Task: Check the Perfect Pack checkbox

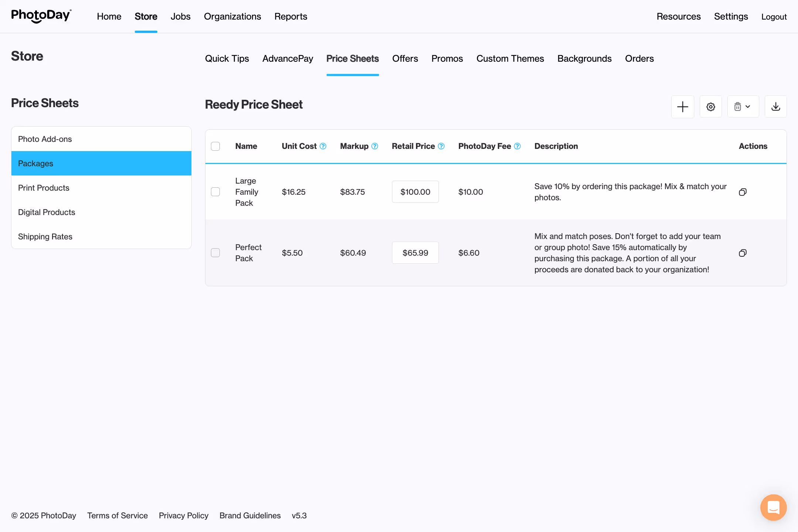Action: (x=215, y=253)
